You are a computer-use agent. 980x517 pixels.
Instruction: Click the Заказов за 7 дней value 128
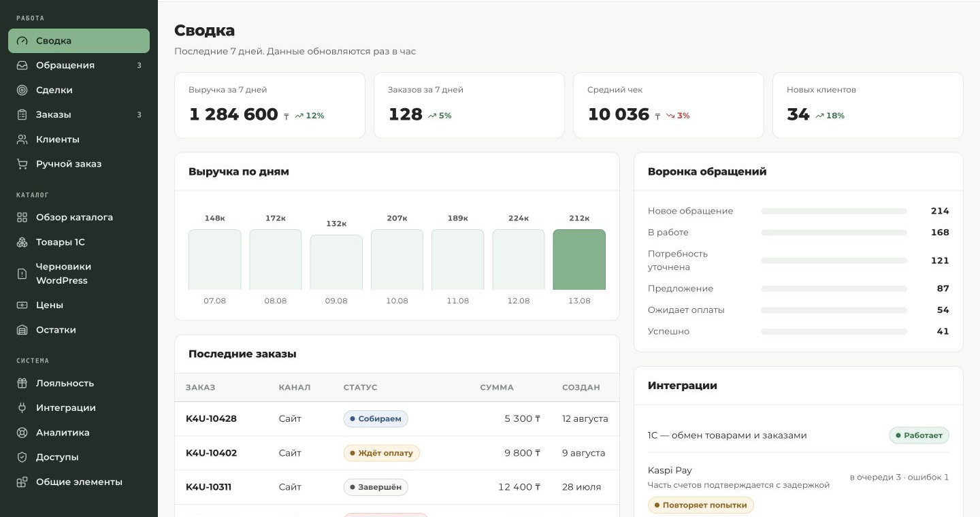point(406,114)
